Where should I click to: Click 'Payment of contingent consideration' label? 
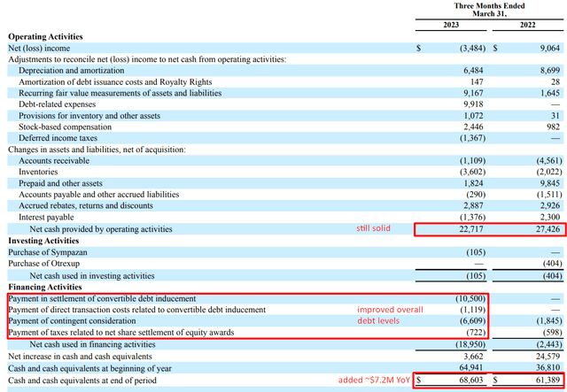[72, 321]
